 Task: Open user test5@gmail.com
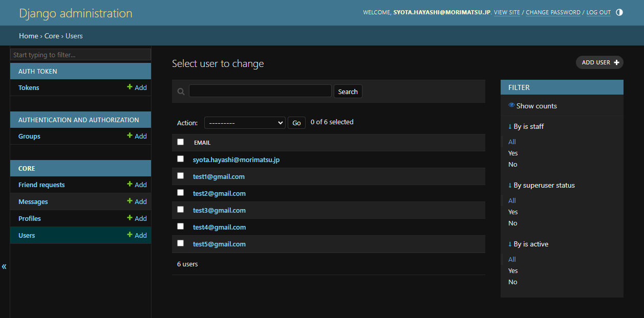pos(219,244)
